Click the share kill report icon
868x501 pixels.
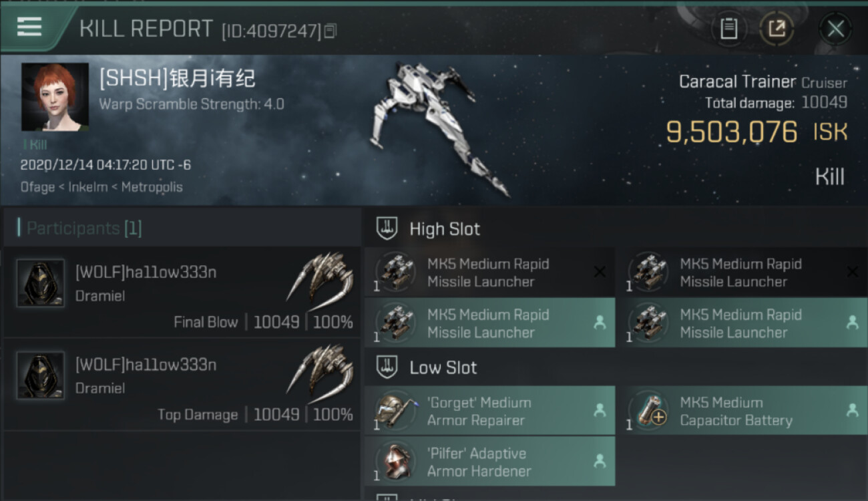coord(776,29)
